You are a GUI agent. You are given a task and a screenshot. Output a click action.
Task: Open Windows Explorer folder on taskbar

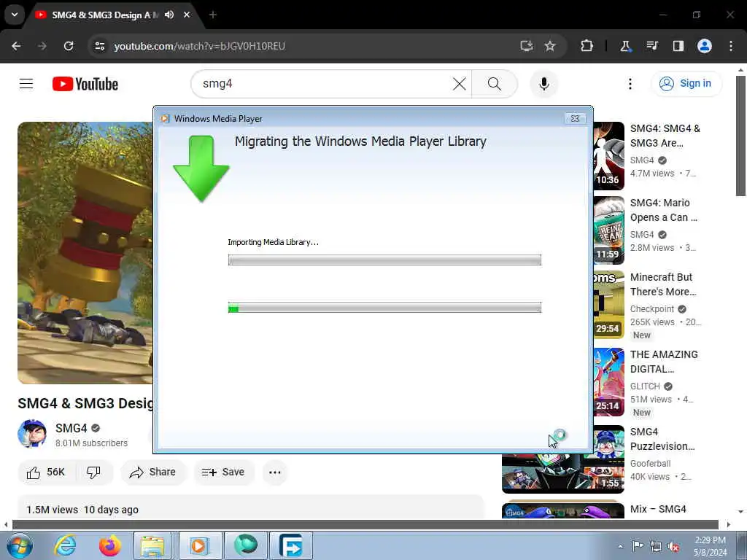point(152,545)
